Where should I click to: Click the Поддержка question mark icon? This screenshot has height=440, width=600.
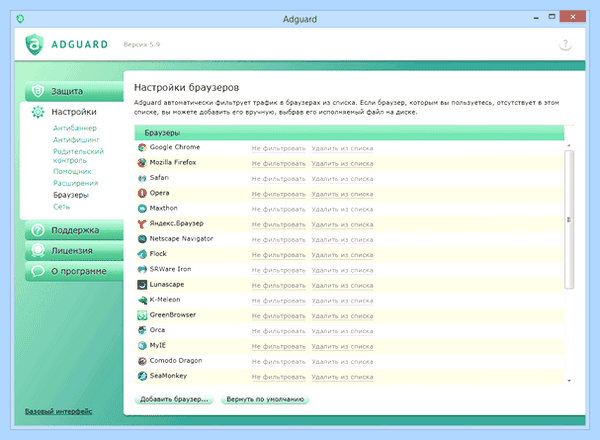pos(38,230)
